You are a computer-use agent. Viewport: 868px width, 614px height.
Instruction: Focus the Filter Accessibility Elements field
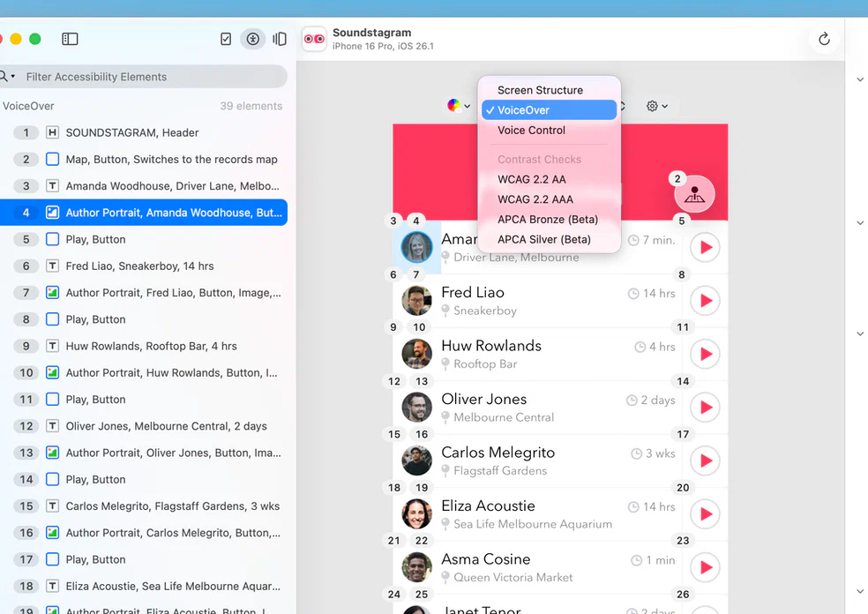coord(144,77)
